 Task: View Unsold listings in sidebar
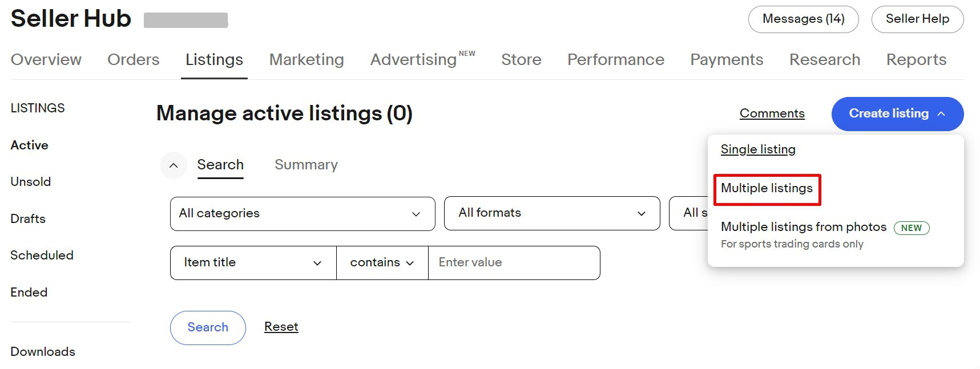pos(30,181)
